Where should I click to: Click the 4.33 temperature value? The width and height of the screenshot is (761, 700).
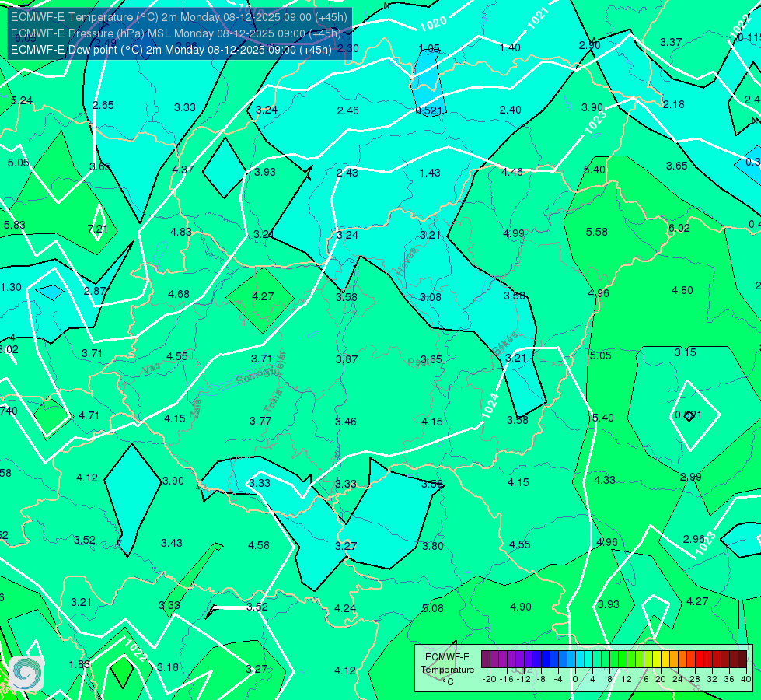[x=605, y=480]
